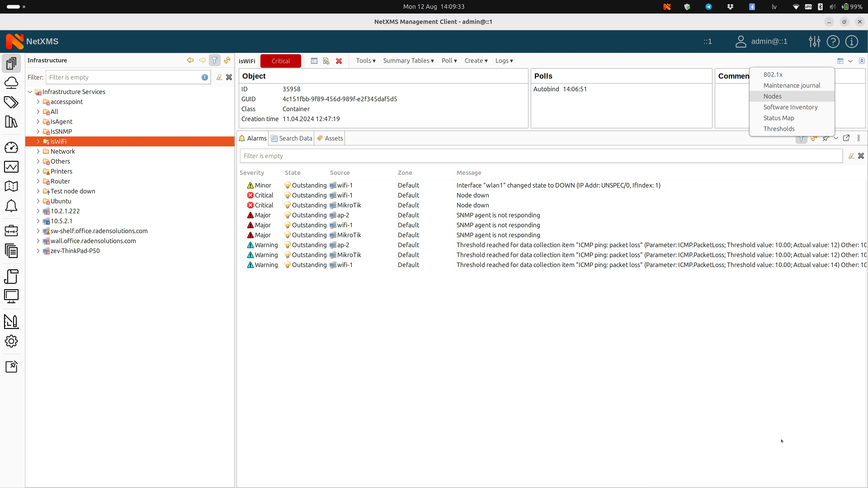
Task: Expand the accesspoint container
Action: [38, 102]
